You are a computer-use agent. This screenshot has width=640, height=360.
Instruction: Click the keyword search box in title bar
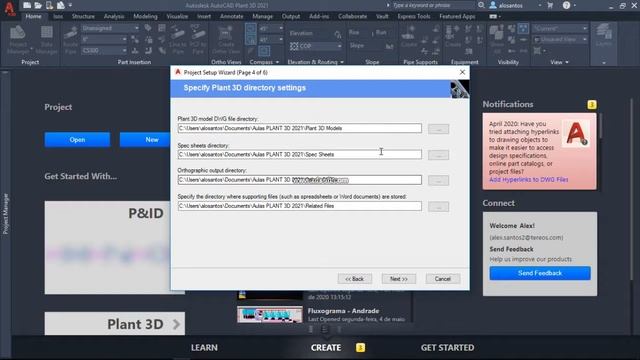click(433, 5)
